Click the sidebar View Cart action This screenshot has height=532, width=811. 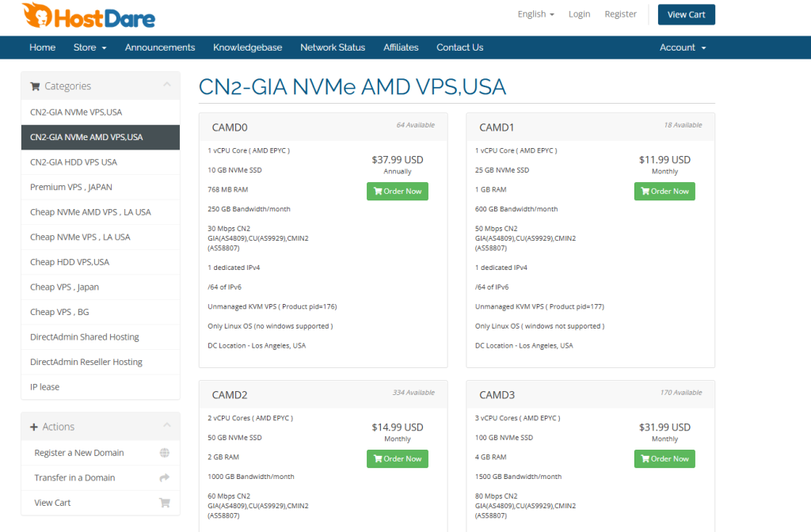(101, 503)
